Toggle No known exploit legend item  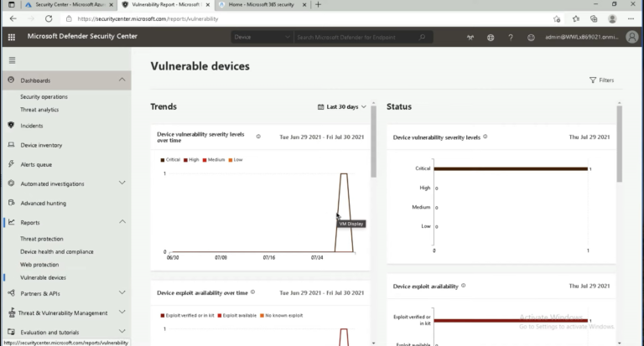282,316
